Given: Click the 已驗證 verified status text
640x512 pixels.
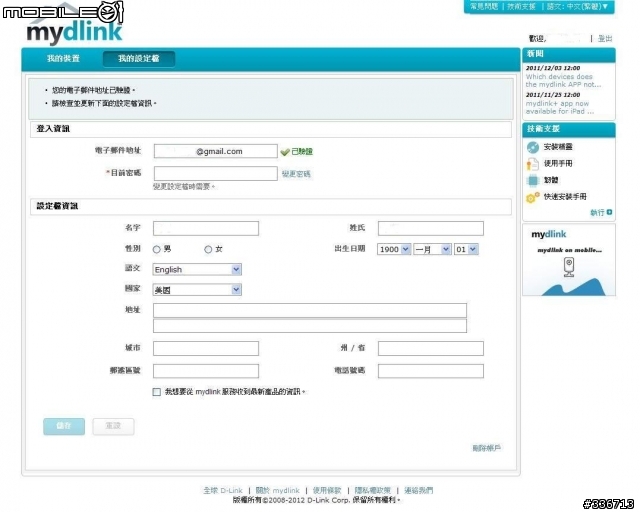Looking at the screenshot, I should click(302, 151).
